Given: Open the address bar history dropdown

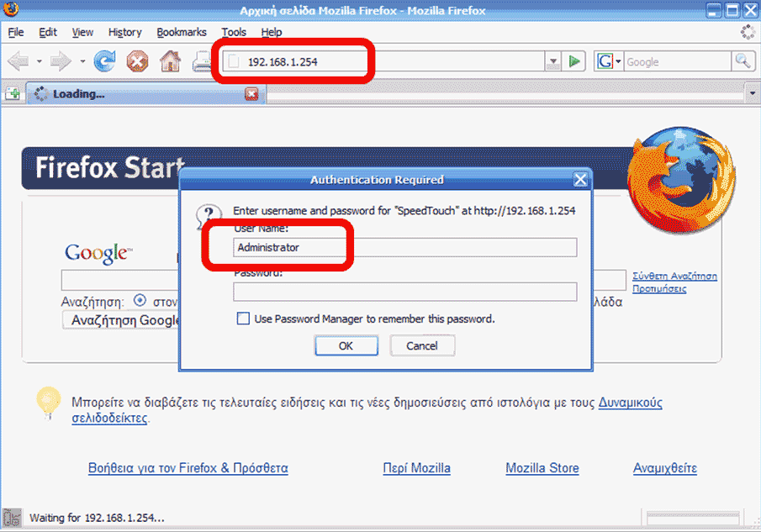Looking at the screenshot, I should pos(552,61).
